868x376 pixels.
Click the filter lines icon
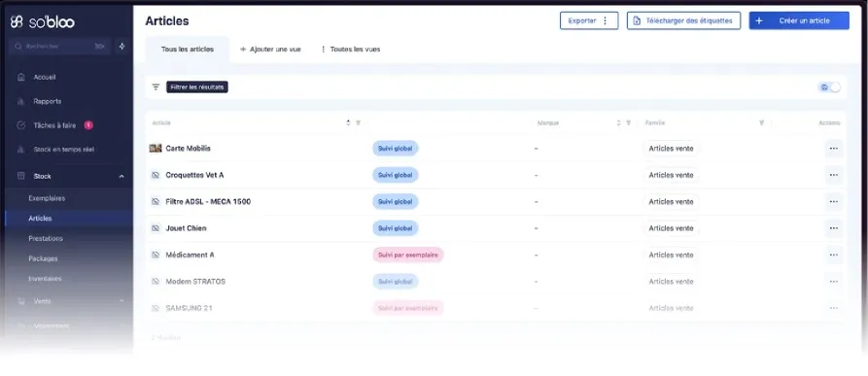156,87
